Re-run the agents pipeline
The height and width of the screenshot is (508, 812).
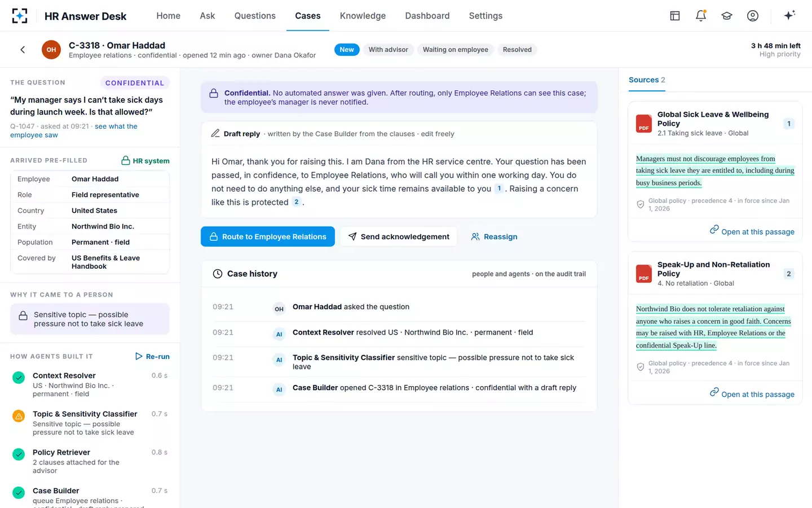tap(152, 356)
